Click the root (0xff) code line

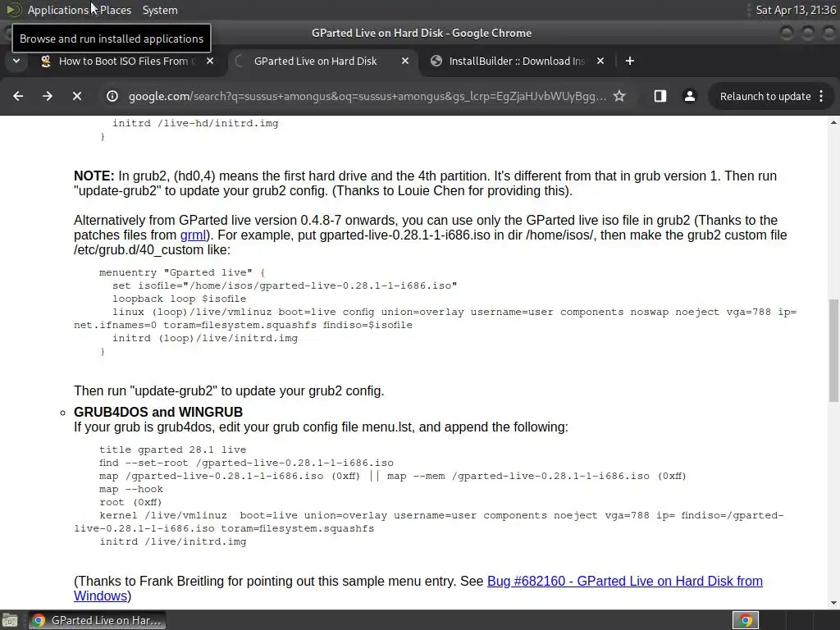coord(130,503)
